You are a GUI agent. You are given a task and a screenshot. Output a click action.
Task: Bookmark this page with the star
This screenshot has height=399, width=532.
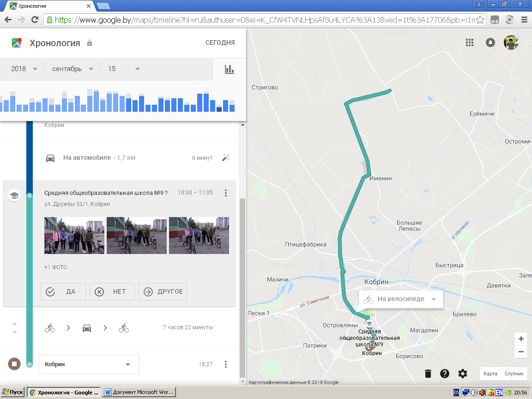tap(480, 20)
